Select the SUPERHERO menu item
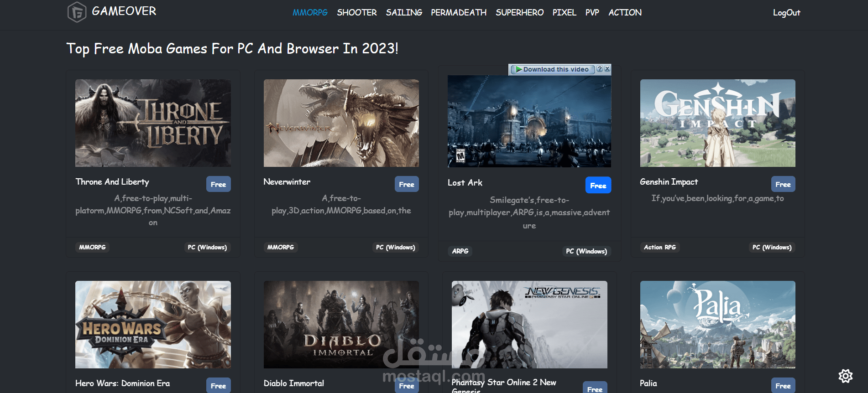 coord(520,12)
